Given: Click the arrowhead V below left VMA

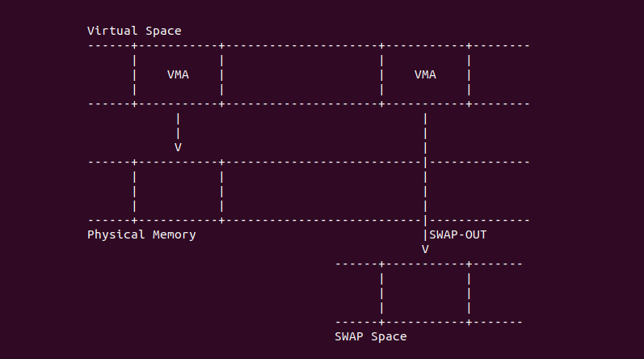Looking at the screenshot, I should (x=178, y=147).
